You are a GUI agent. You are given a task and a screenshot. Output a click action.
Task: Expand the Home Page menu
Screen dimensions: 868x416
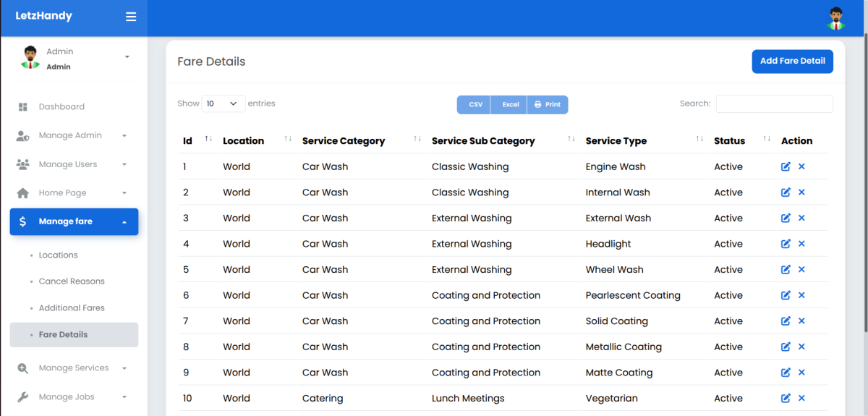(74, 193)
